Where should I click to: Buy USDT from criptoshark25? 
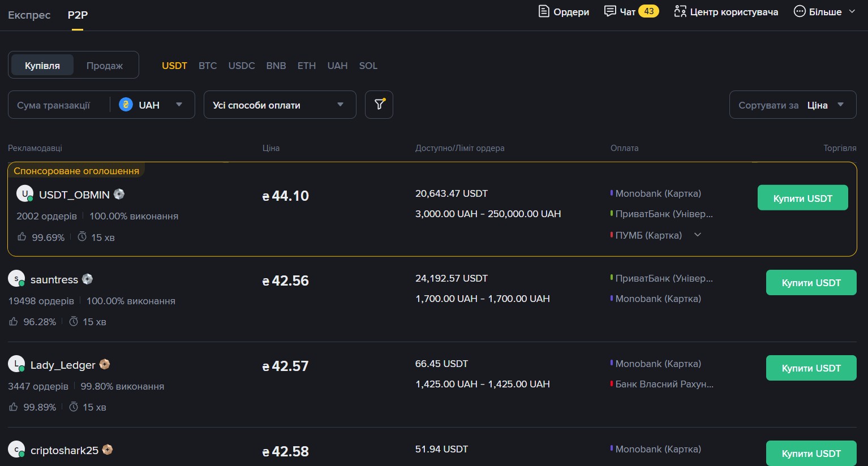(811, 453)
